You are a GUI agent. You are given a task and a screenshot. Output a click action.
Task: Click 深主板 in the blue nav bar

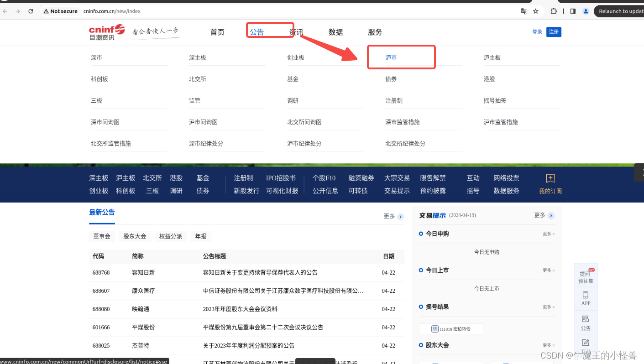[99, 178]
